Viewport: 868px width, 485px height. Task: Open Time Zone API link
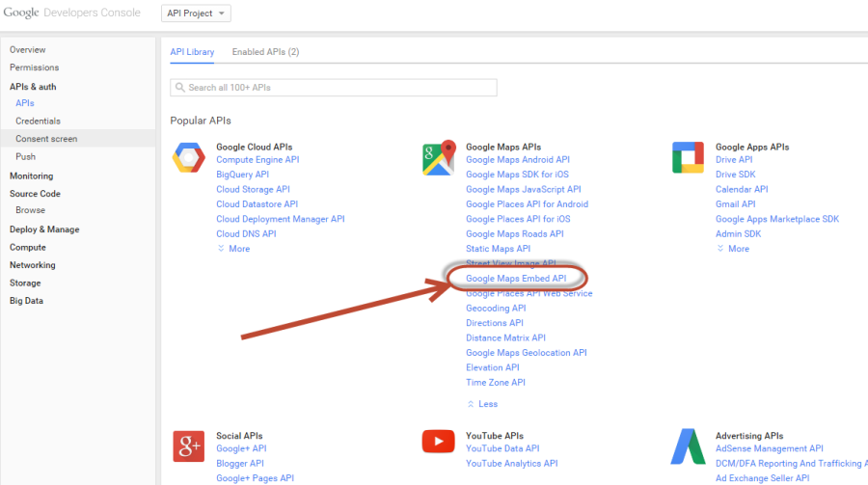coord(496,383)
